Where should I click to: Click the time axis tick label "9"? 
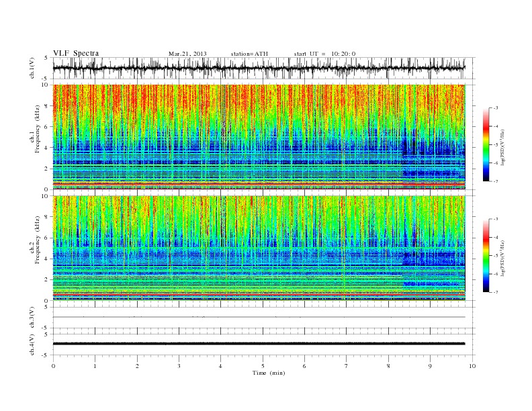[430, 366]
